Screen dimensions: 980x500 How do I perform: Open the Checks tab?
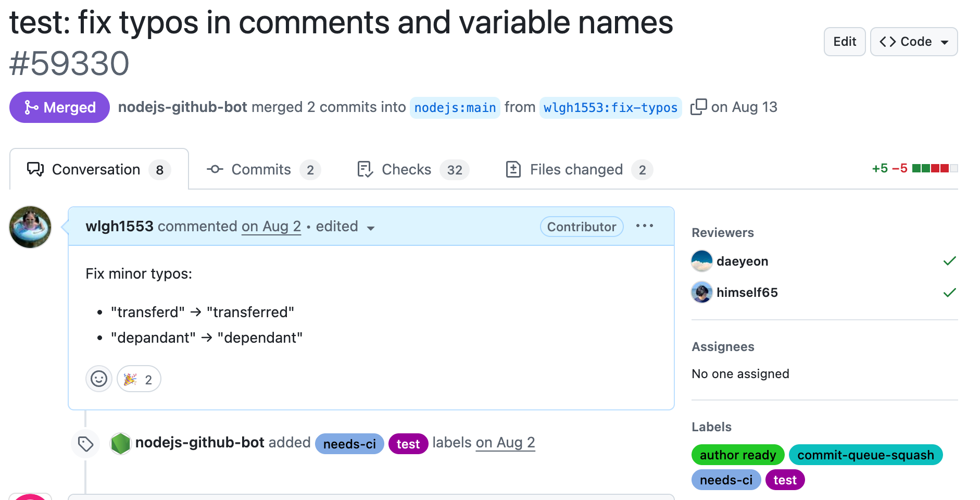coord(413,170)
